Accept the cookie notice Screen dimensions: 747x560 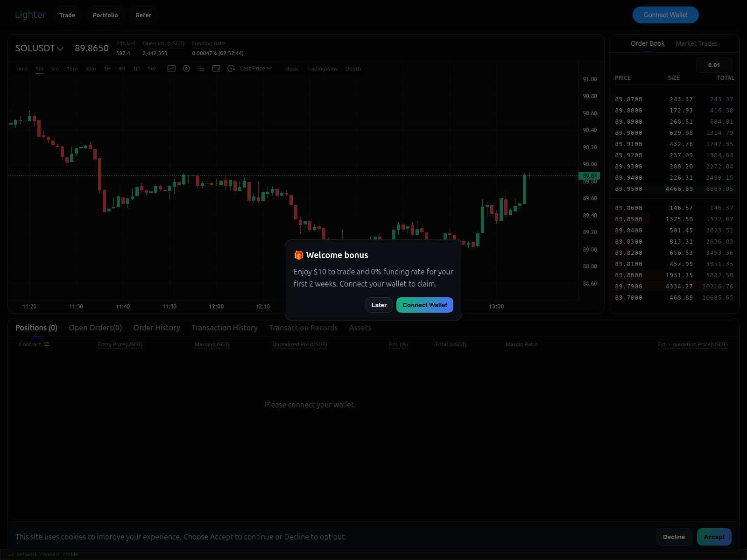[714, 537]
